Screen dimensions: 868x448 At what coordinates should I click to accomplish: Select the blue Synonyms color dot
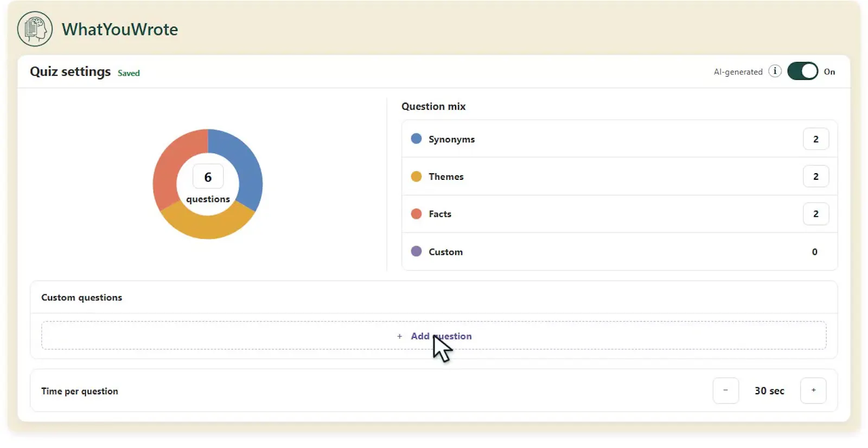[416, 138]
